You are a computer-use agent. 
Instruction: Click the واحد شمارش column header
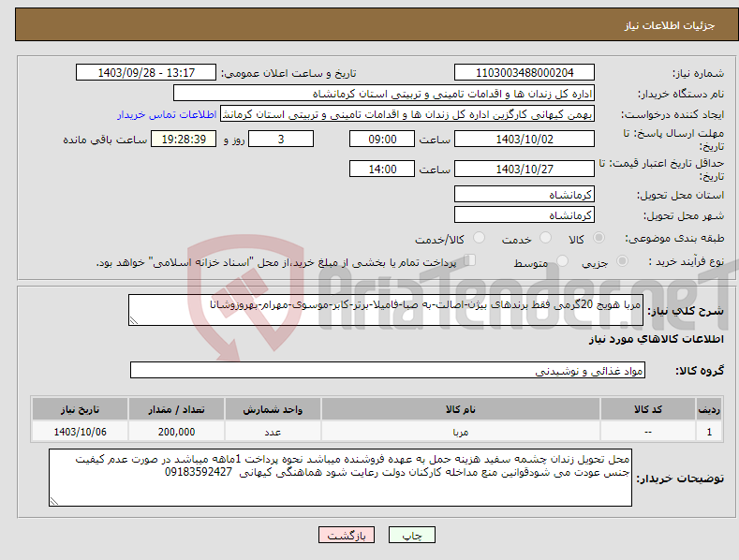pos(273,409)
